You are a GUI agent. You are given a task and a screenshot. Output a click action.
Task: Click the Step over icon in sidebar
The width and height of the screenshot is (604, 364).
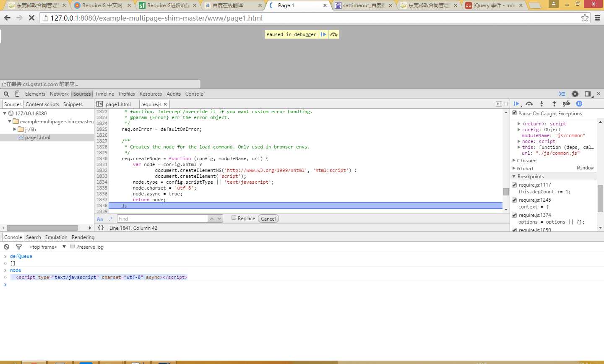(x=529, y=104)
